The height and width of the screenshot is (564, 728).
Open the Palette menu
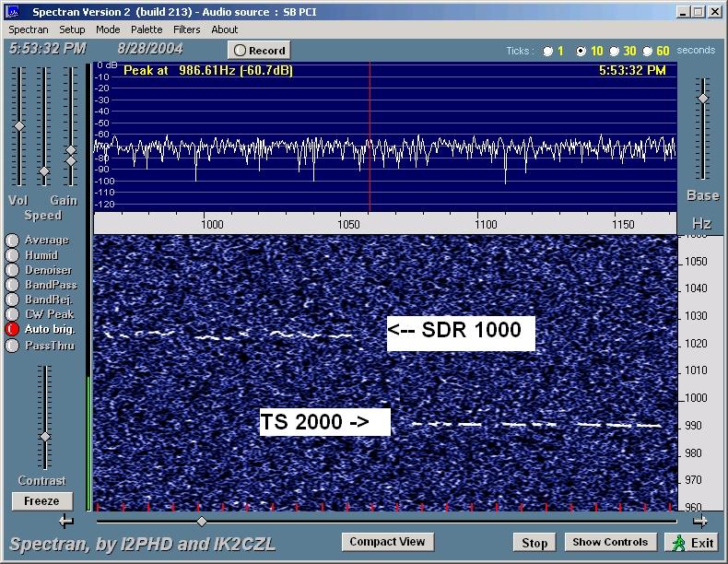[147, 29]
